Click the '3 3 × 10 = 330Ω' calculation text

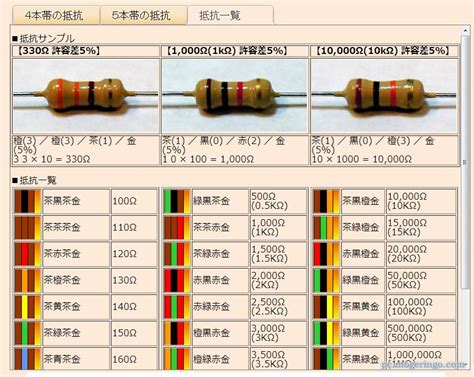tap(52, 159)
